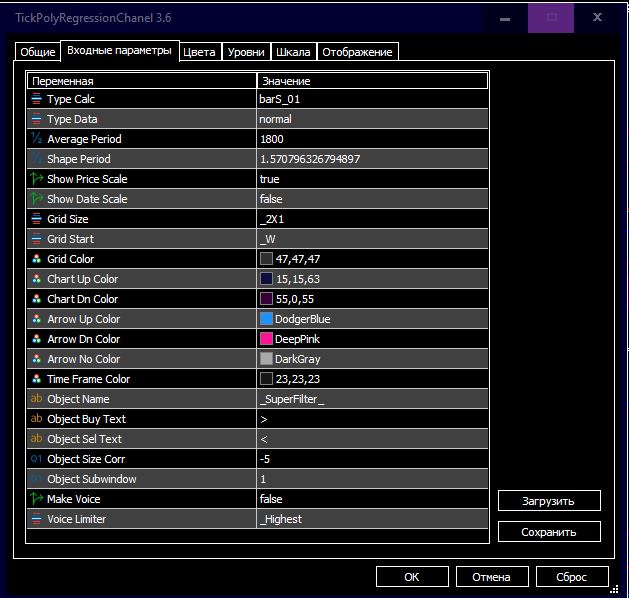Open the Voice Limiter value _Highest
This screenshot has width=629, height=598.
point(372,519)
